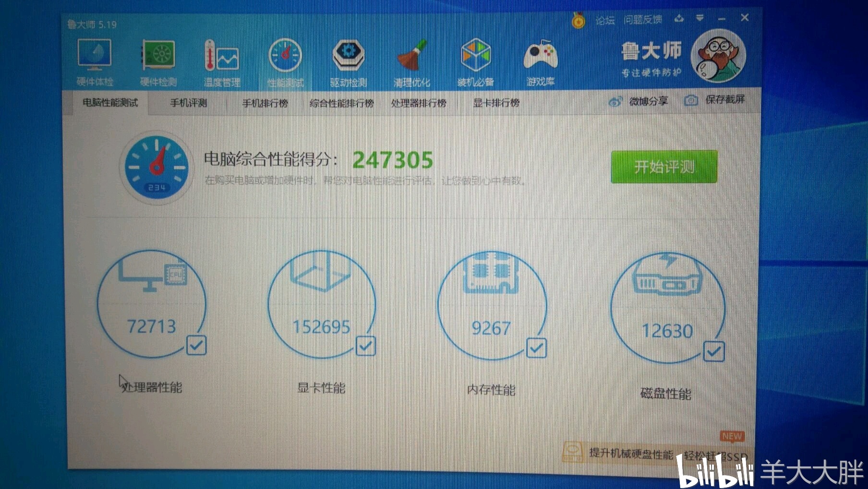Click memory score 9267

491,329
